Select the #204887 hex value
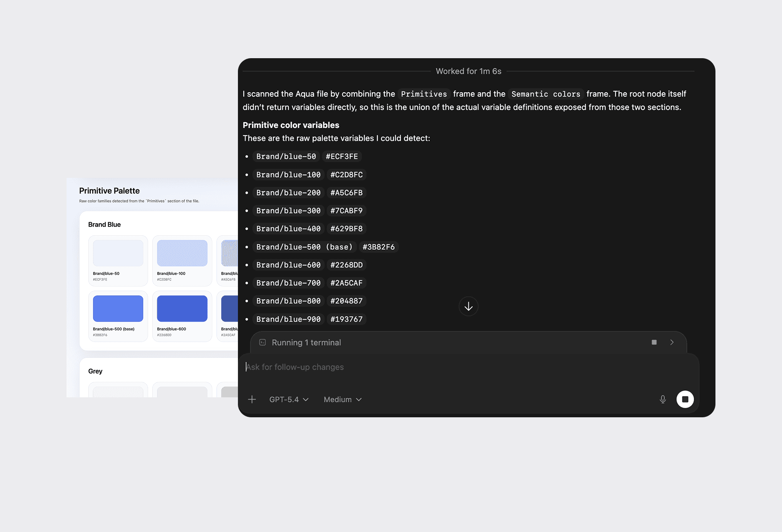This screenshot has width=782, height=532. coord(346,301)
